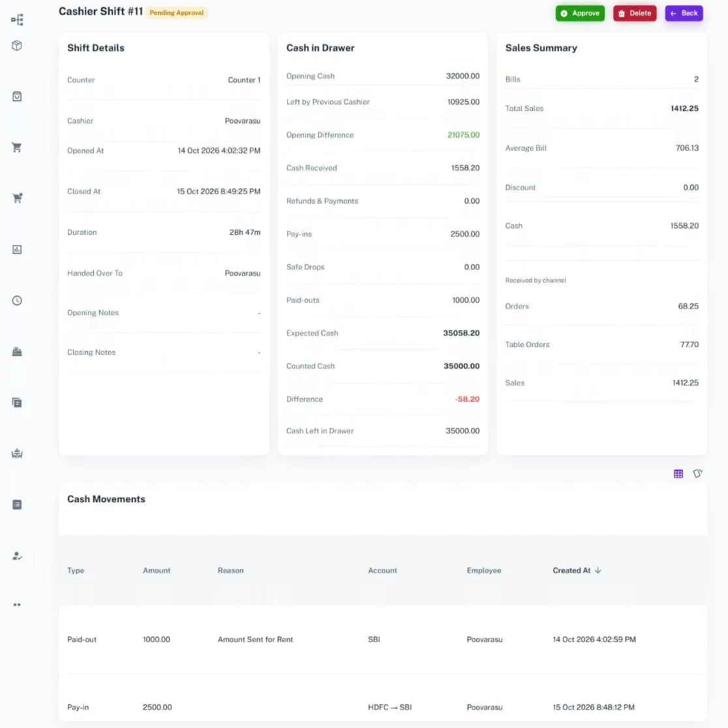
Task: Sort by the Created At column header
Action: (x=577, y=570)
